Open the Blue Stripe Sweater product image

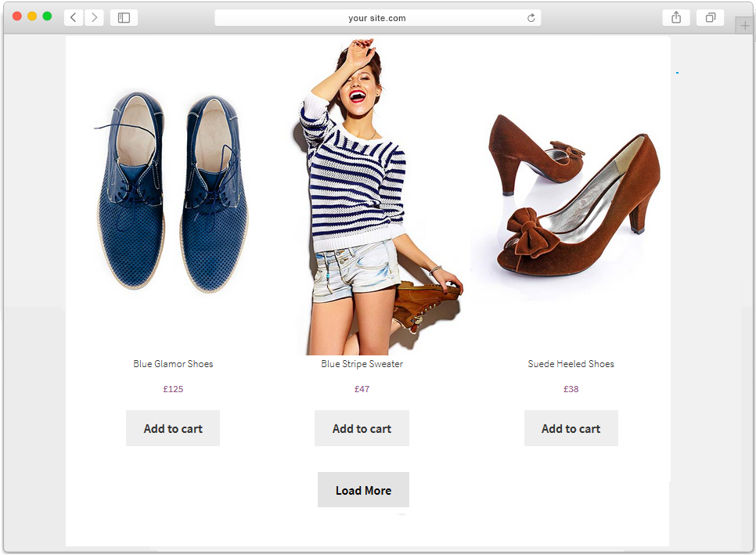point(376,196)
